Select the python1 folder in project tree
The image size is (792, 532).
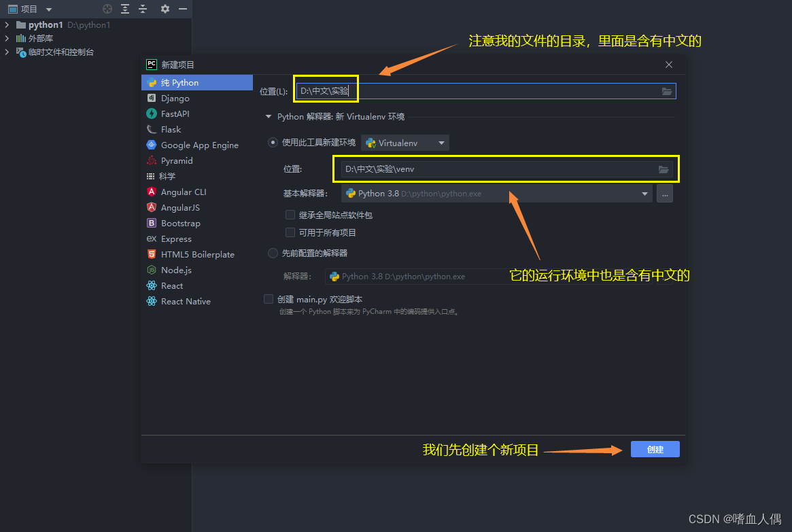coord(46,24)
